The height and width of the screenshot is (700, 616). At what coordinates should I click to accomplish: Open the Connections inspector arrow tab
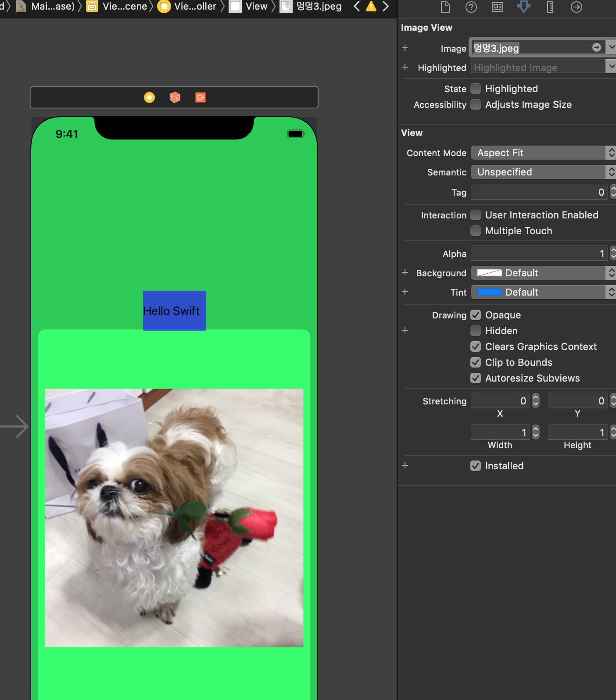point(577,7)
